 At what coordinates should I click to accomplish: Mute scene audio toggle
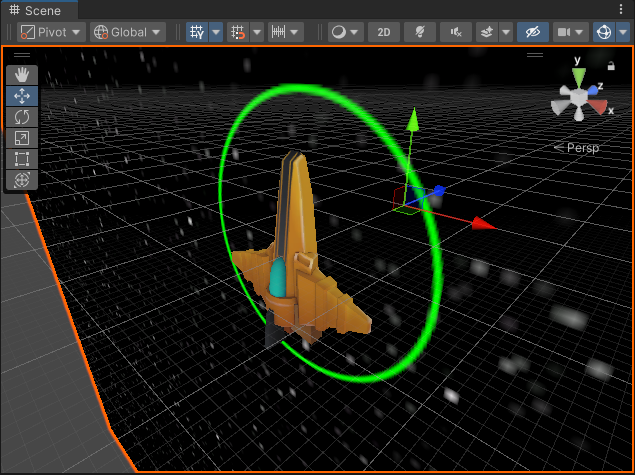456,32
